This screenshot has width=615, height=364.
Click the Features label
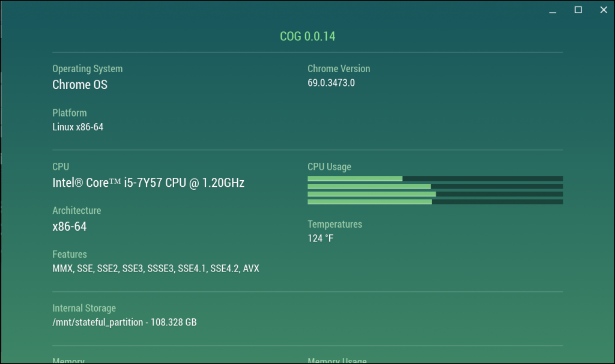point(70,254)
